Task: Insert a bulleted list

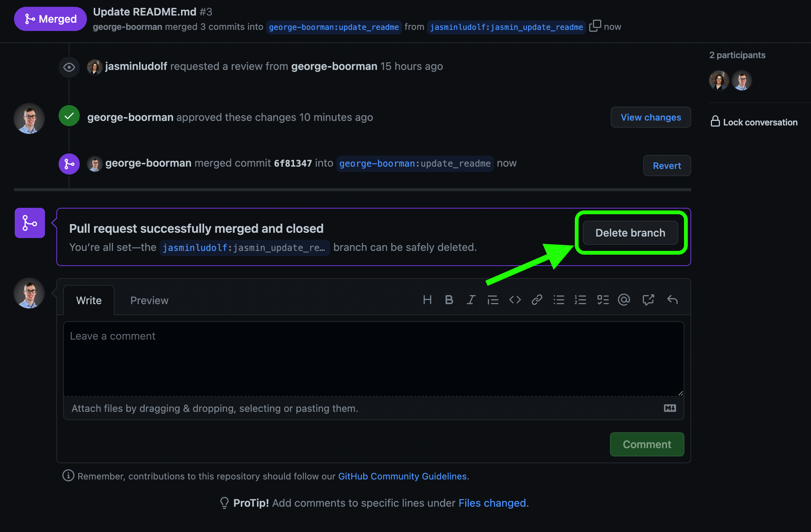Action: click(x=559, y=300)
